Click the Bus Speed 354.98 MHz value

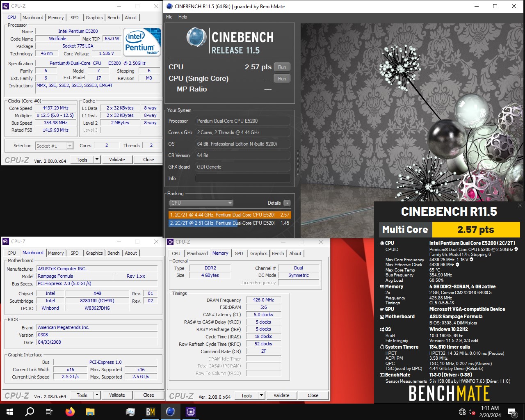click(55, 123)
